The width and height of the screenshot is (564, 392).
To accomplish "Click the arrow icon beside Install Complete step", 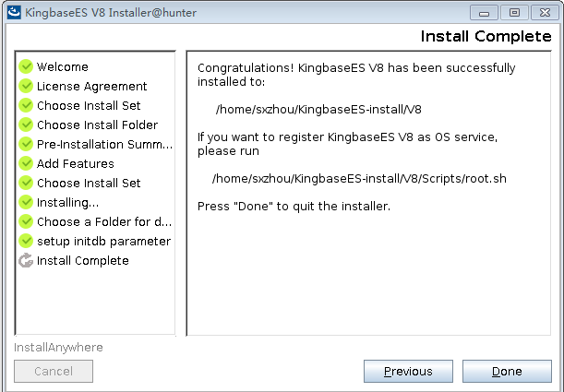I will point(26,260).
